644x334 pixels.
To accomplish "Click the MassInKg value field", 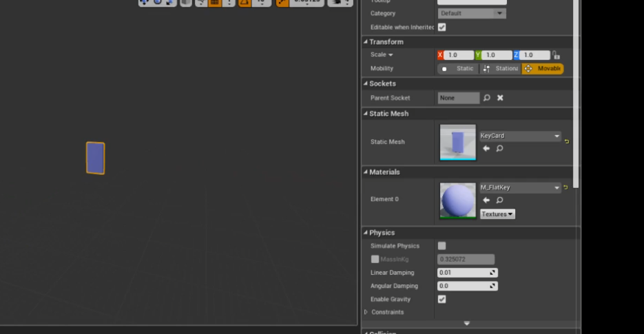I will coord(466,259).
